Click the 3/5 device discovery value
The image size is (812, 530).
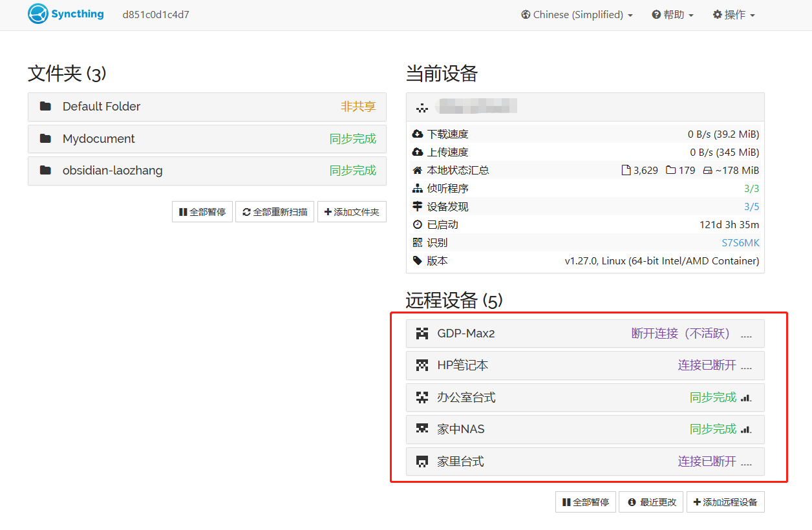tap(751, 207)
